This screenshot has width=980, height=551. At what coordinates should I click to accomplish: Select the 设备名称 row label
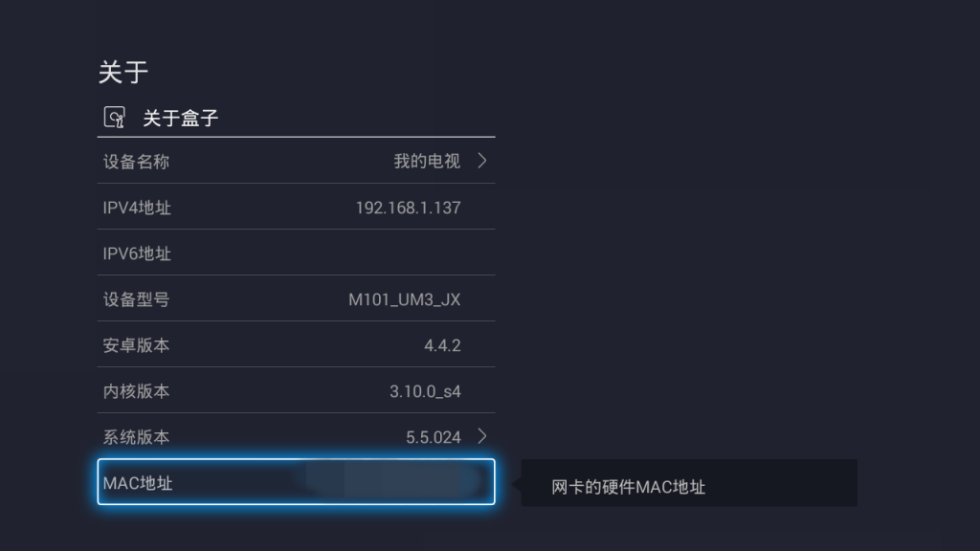(x=136, y=162)
